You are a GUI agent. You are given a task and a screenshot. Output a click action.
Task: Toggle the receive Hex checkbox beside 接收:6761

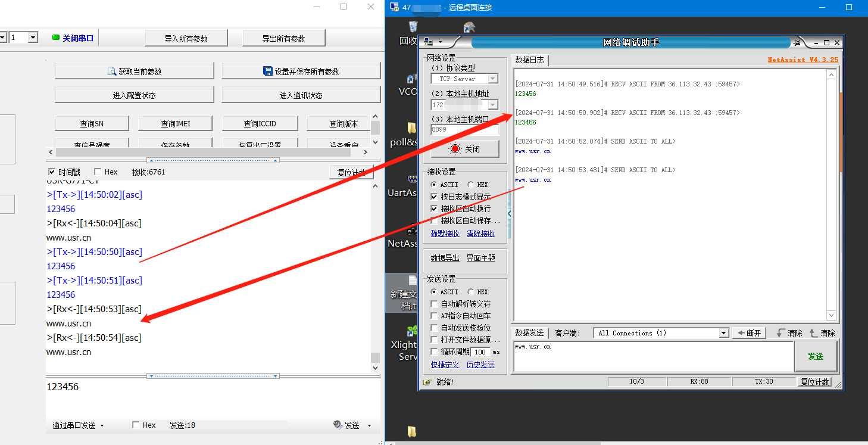pyautogui.click(x=98, y=172)
